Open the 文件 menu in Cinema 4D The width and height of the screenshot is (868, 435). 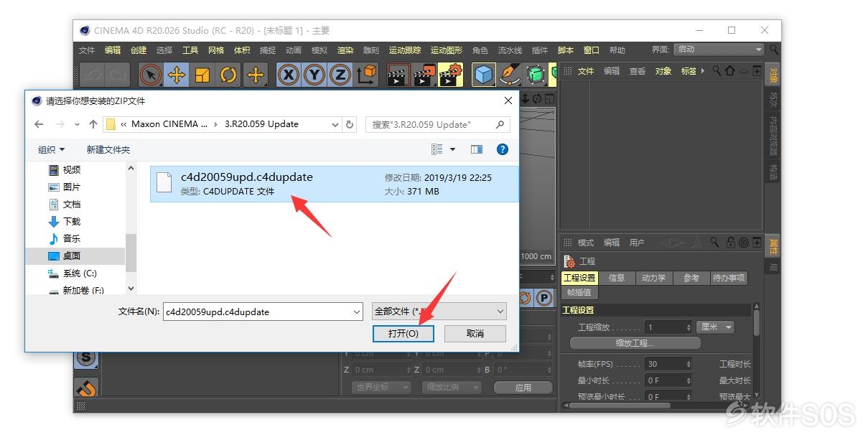tap(87, 50)
